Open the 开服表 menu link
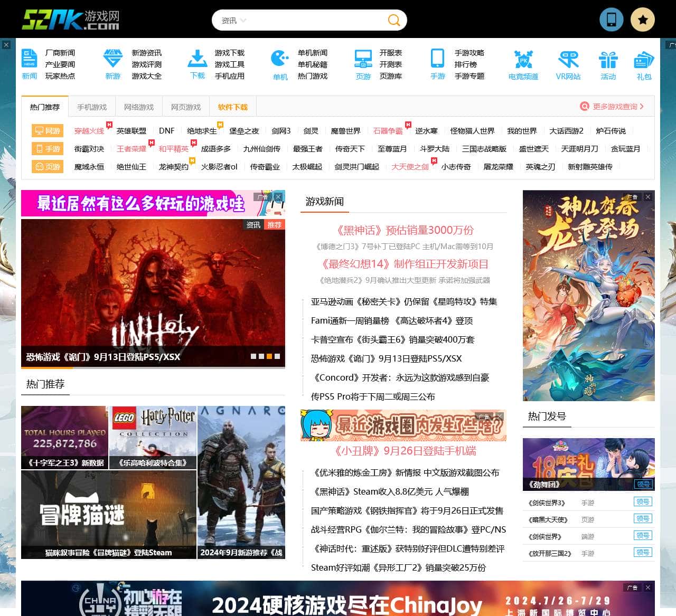 click(x=391, y=53)
